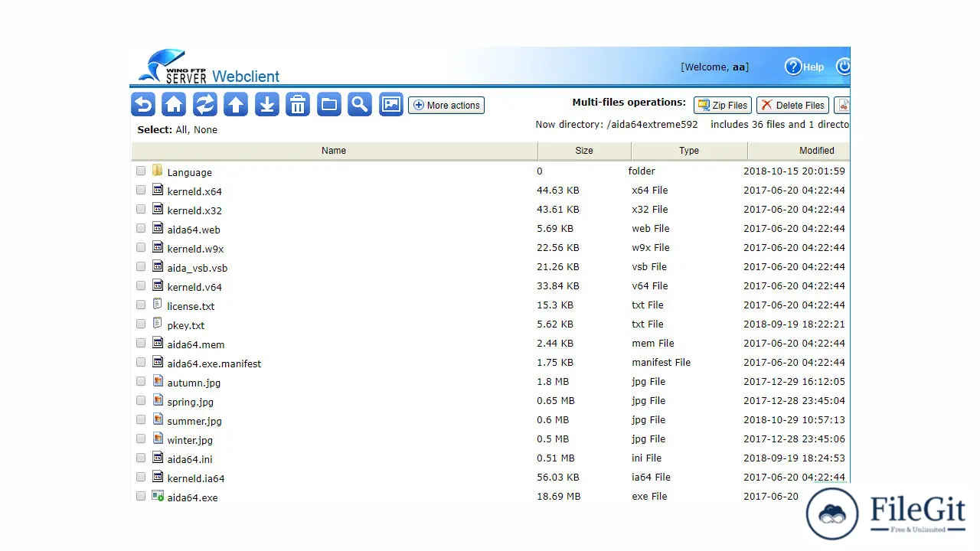980x551 pixels.
Task: Click the Language folder icon
Action: click(158, 171)
